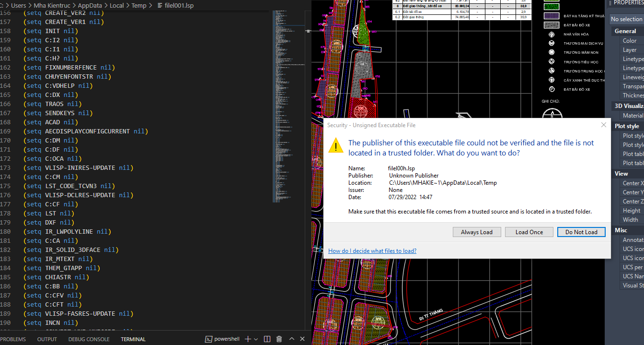The height and width of the screenshot is (345, 644).
Task: Split the terminal panel
Action: pos(267,339)
